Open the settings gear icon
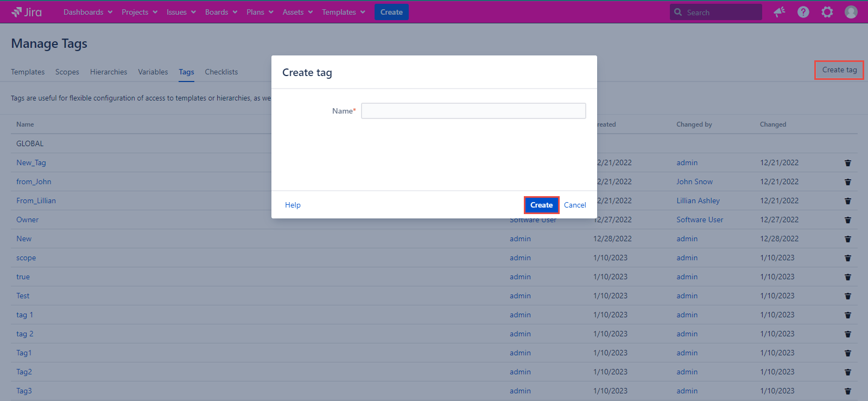The height and width of the screenshot is (401, 868). click(x=827, y=12)
